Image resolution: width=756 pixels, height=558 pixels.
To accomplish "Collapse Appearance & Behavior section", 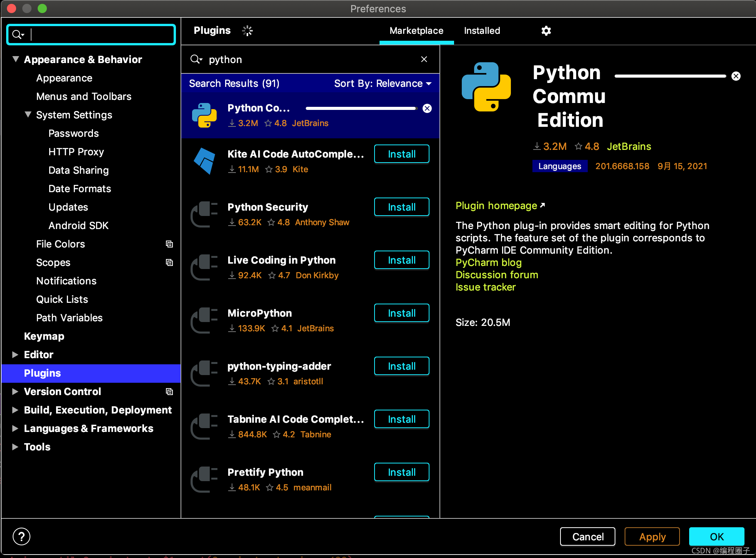I will [x=16, y=59].
